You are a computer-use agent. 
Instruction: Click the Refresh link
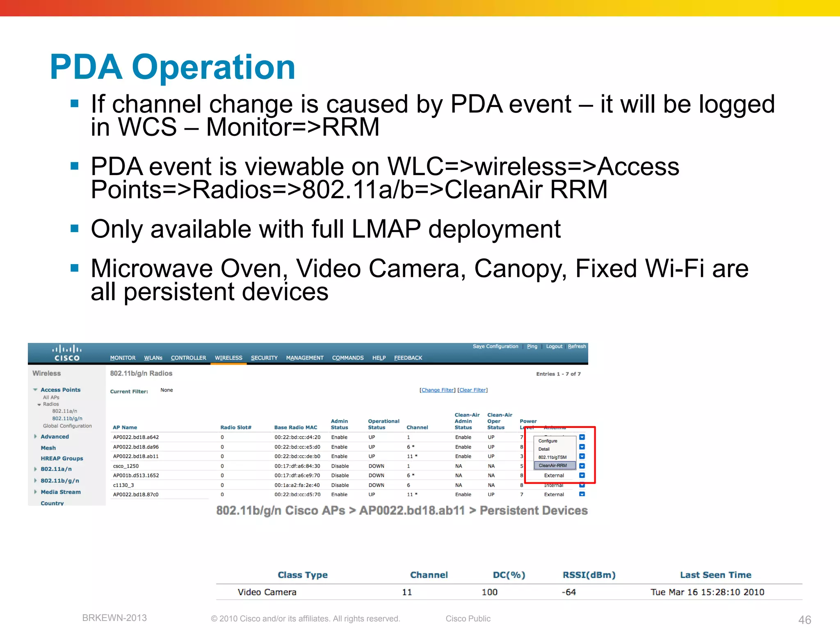[577, 346]
